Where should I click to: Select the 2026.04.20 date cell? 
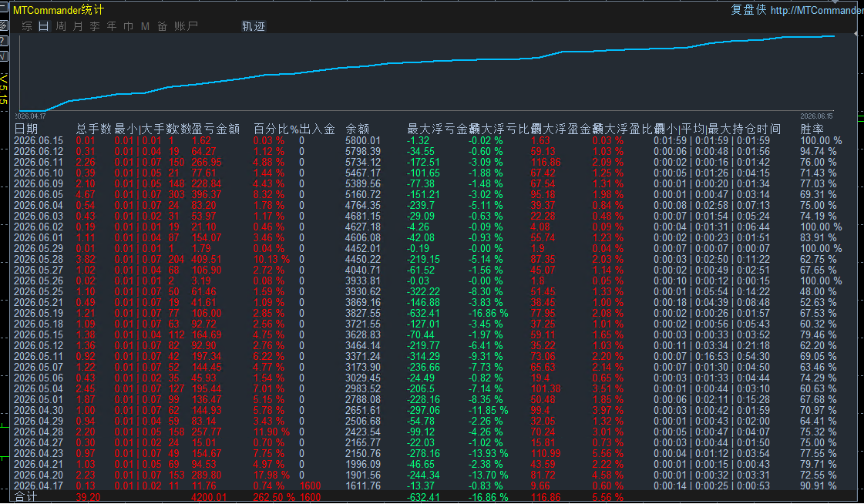(39, 475)
